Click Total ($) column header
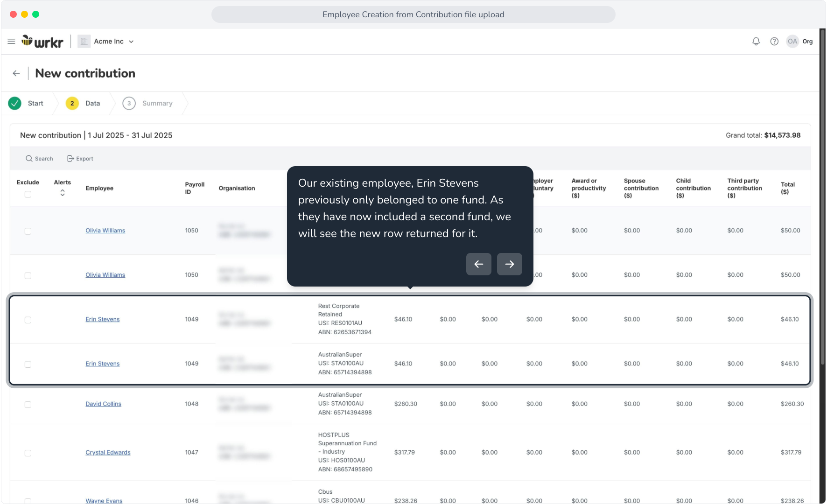Screen dimensions: 827x504 (788, 188)
